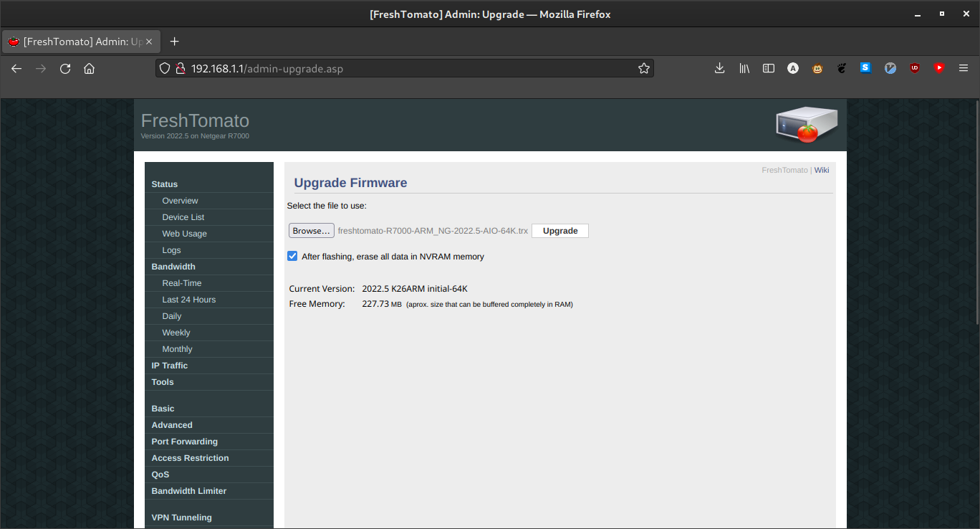Open a new browser tab
980x529 pixels.
tap(174, 42)
